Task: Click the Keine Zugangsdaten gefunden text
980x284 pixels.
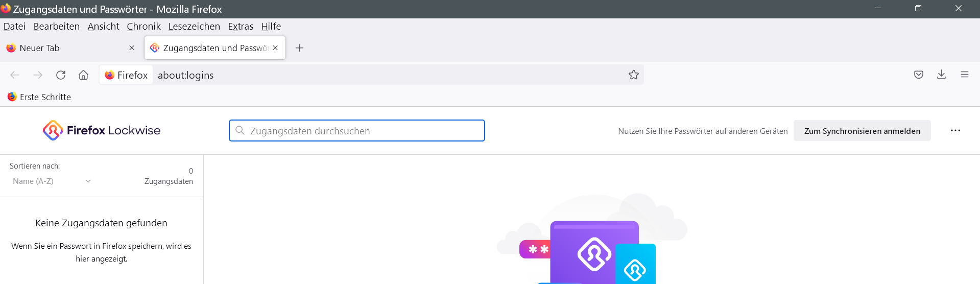Action: coord(101,223)
